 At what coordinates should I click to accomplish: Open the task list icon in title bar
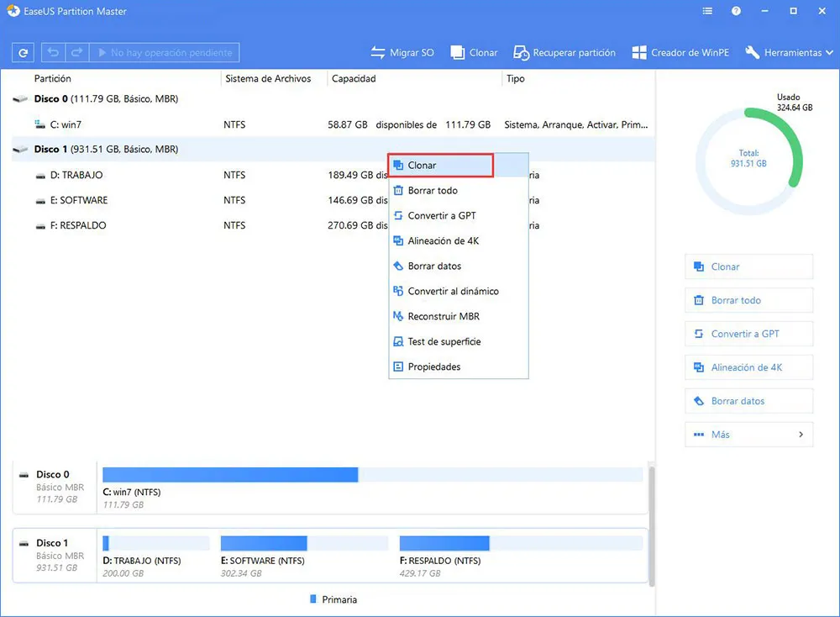(707, 11)
